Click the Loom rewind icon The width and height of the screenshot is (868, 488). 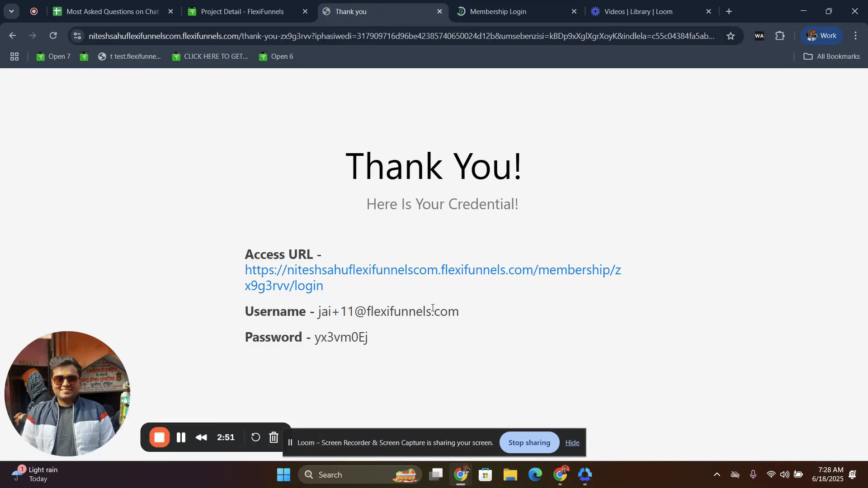click(201, 437)
